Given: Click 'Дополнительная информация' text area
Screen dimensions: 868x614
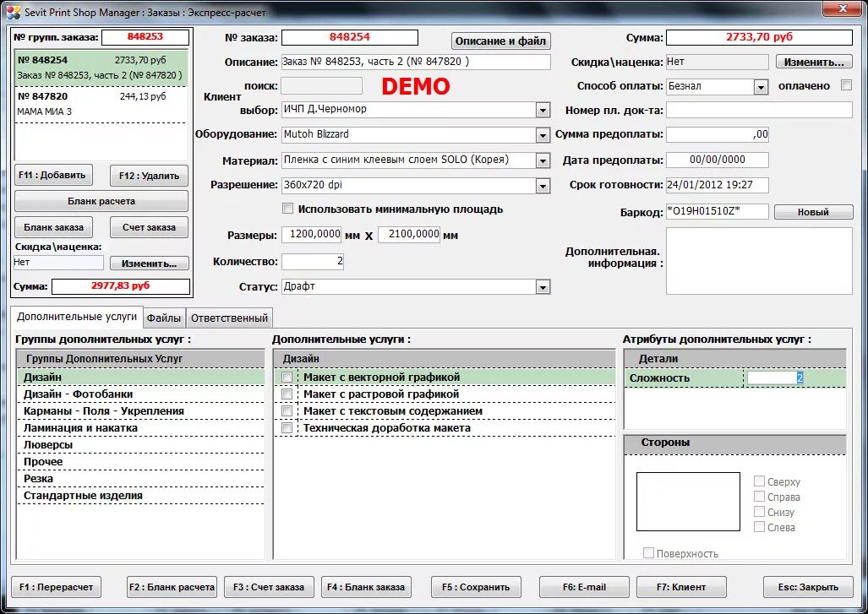Looking at the screenshot, I should [x=759, y=261].
